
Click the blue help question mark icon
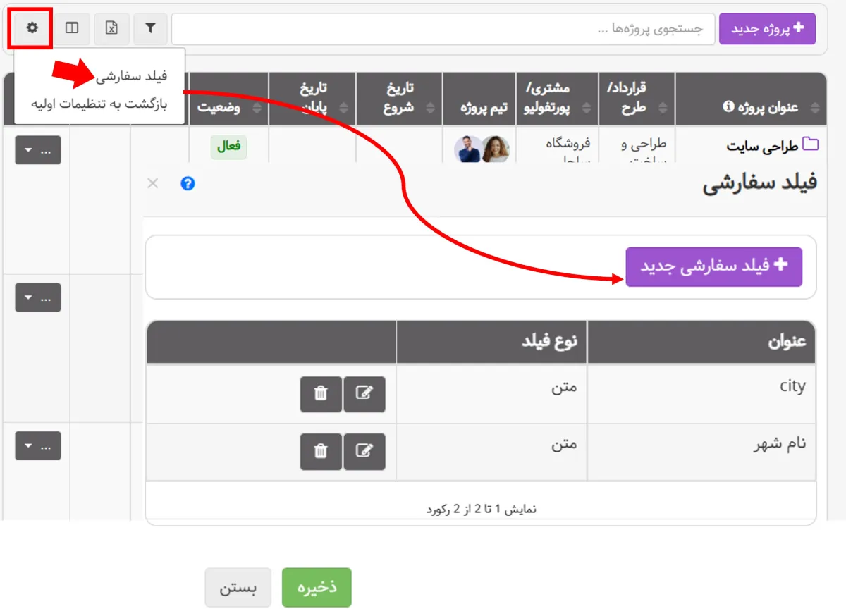point(188,183)
